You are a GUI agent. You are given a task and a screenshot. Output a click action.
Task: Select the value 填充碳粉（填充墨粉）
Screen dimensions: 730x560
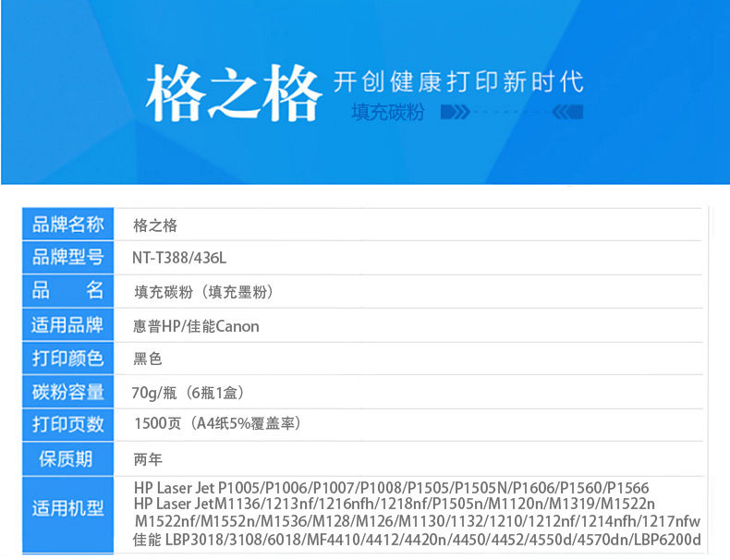203,292
